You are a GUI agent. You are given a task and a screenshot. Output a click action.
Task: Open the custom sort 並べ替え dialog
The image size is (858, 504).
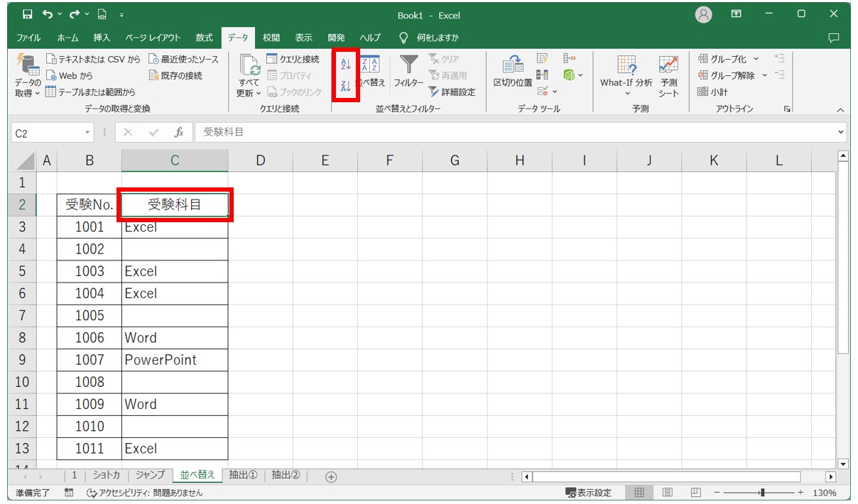point(370,72)
